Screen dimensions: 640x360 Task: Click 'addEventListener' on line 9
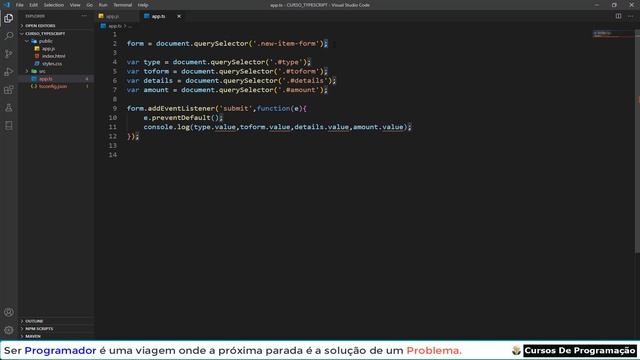point(181,109)
